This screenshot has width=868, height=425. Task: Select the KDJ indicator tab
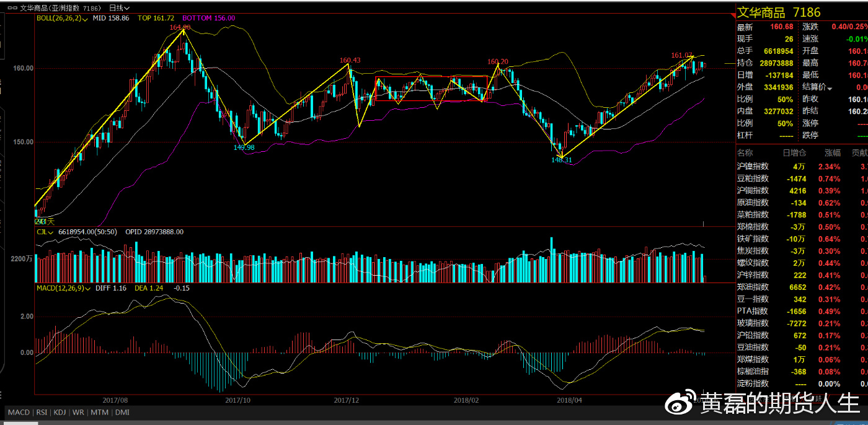[x=60, y=412]
